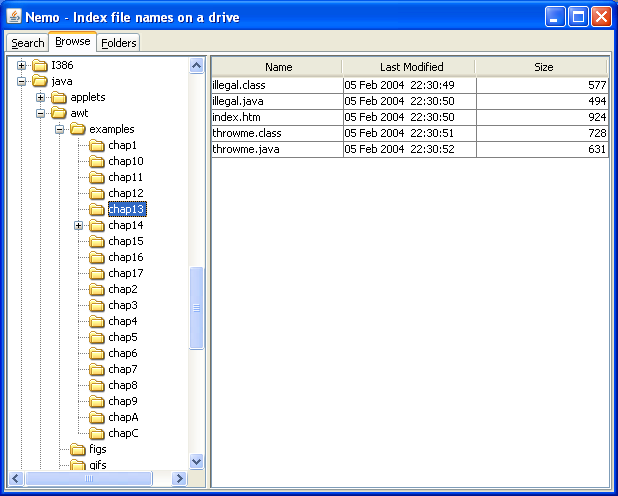618x496 pixels.
Task: Select the throwme.java file row
Action: (x=410, y=149)
